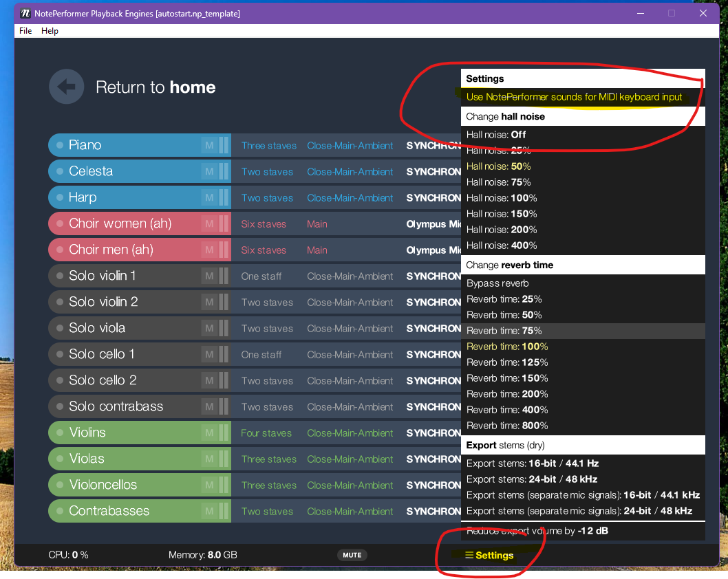728x579 pixels.
Task: Click the Violoncellos level meter bars
Action: 224,485
